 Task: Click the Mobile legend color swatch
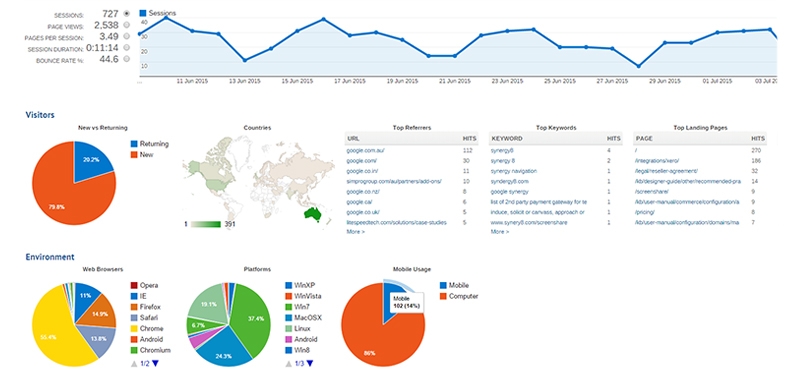(442, 285)
